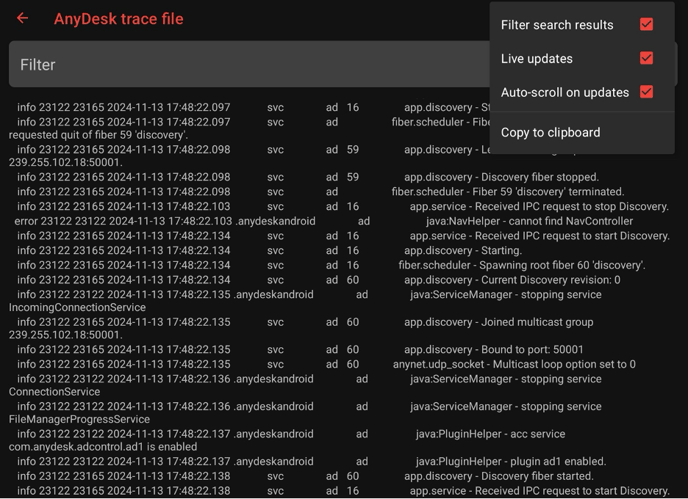Screen dimensions: 688x499
Task: Select line 'plugin ad1 enabled.'
Action: pyautogui.click(x=312, y=462)
